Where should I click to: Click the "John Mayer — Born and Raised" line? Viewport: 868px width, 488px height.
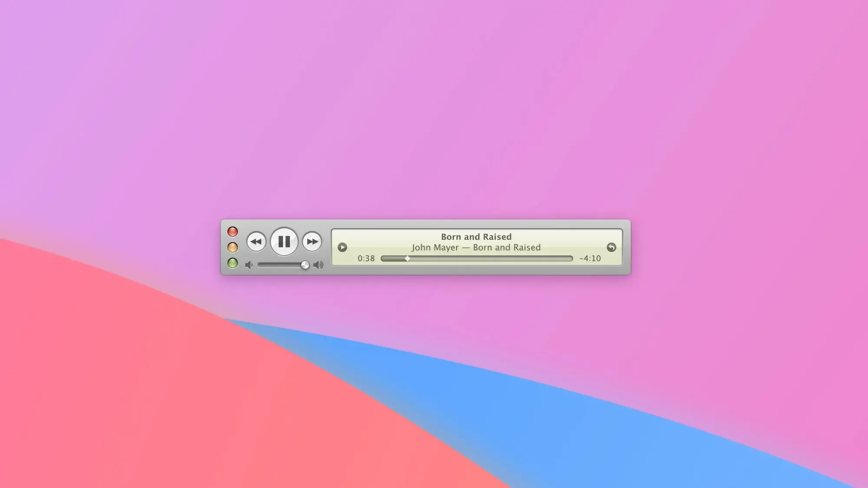476,248
